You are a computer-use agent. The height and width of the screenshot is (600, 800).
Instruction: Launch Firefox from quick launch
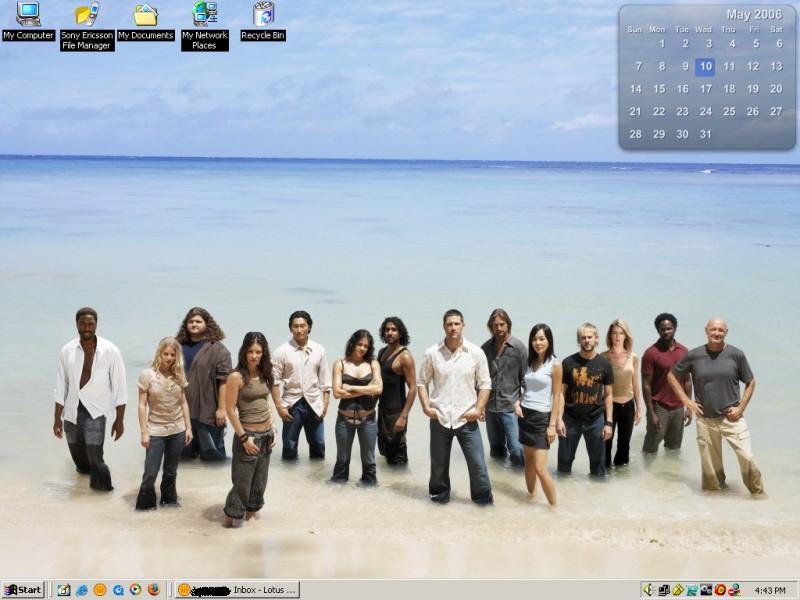pyautogui.click(x=154, y=590)
